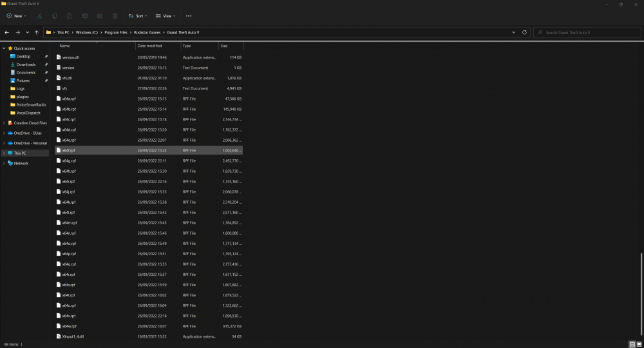Expand the Network tree node

pos(4,163)
